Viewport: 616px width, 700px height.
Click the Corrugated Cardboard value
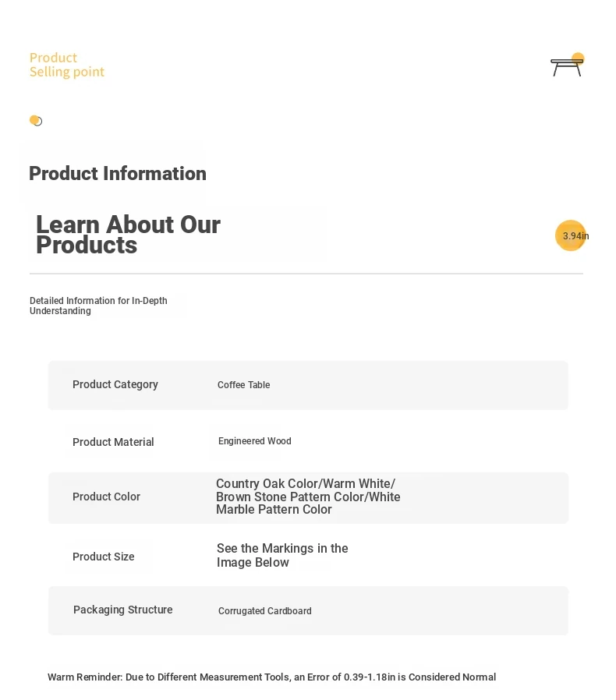click(x=265, y=610)
